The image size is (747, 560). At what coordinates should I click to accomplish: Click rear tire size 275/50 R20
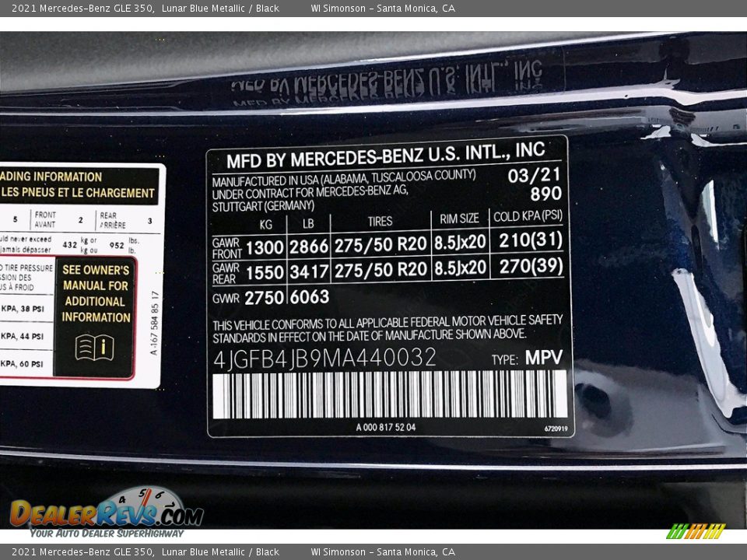tap(381, 270)
